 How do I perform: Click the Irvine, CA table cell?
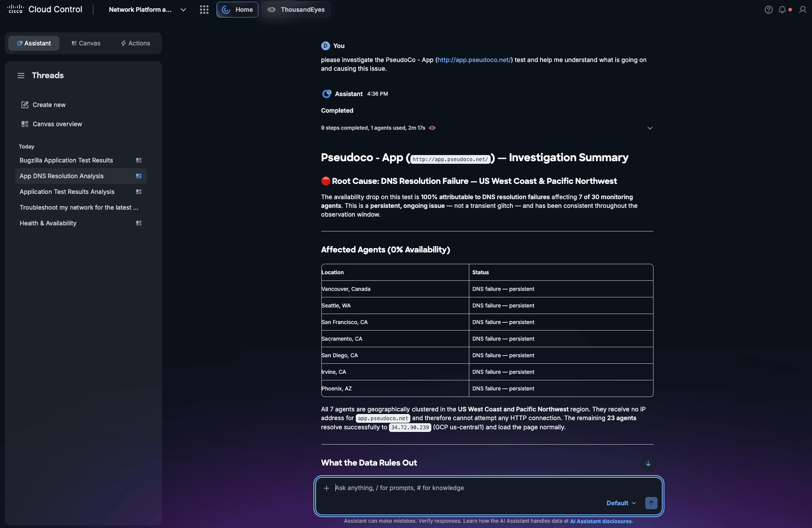click(x=395, y=372)
